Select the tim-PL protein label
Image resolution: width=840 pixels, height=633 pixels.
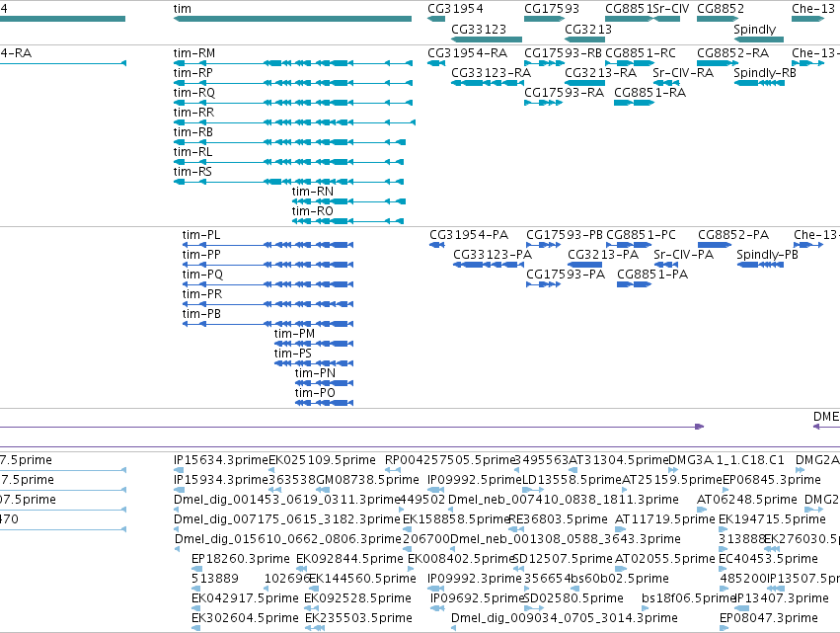click(x=201, y=235)
